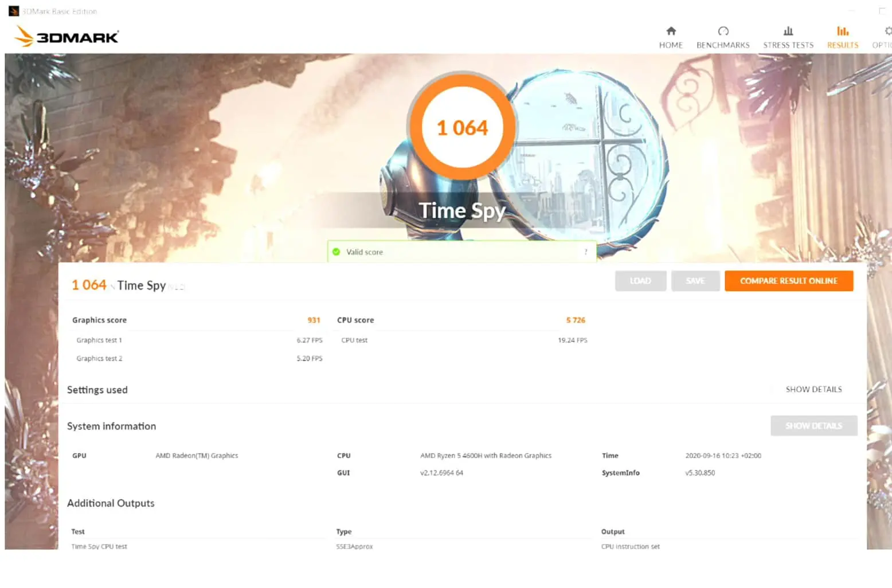Screen dimensions: 892x588
Task: Click the timestamp 2020-09-16 10:23 +02:00
Action: (723, 456)
